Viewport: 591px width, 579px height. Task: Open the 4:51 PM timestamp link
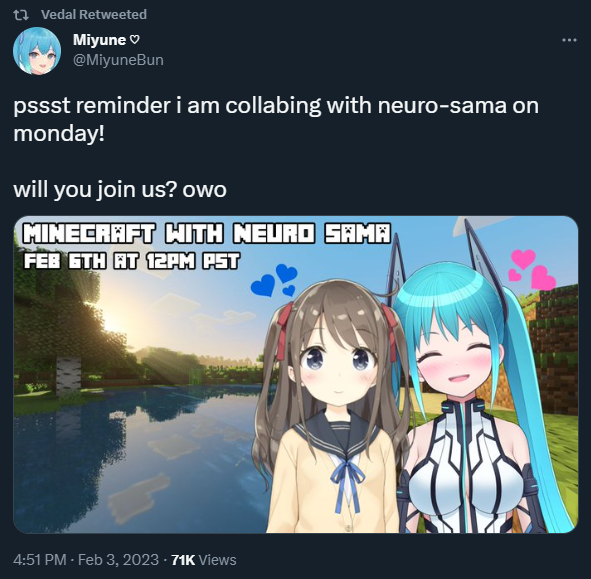click(40, 560)
